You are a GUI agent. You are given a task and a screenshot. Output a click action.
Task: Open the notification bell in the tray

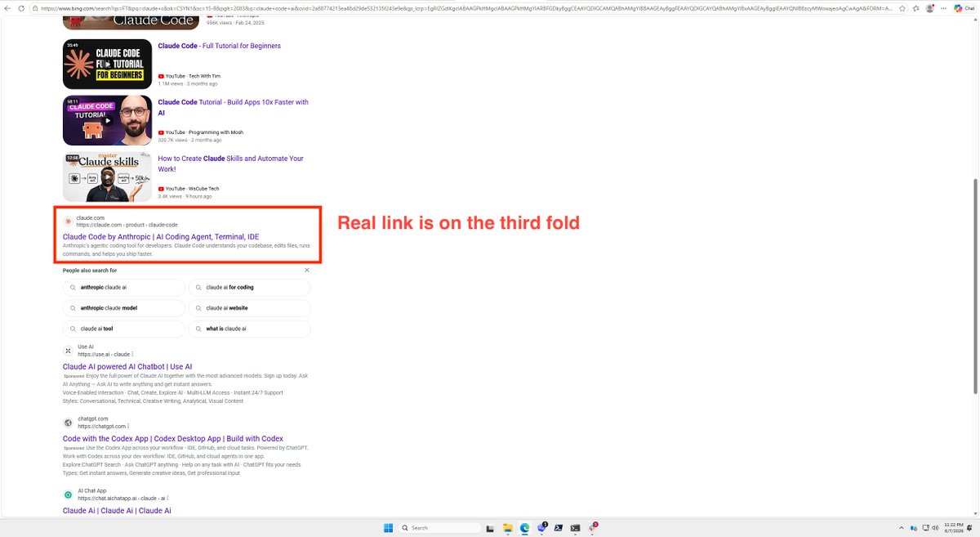tap(971, 528)
